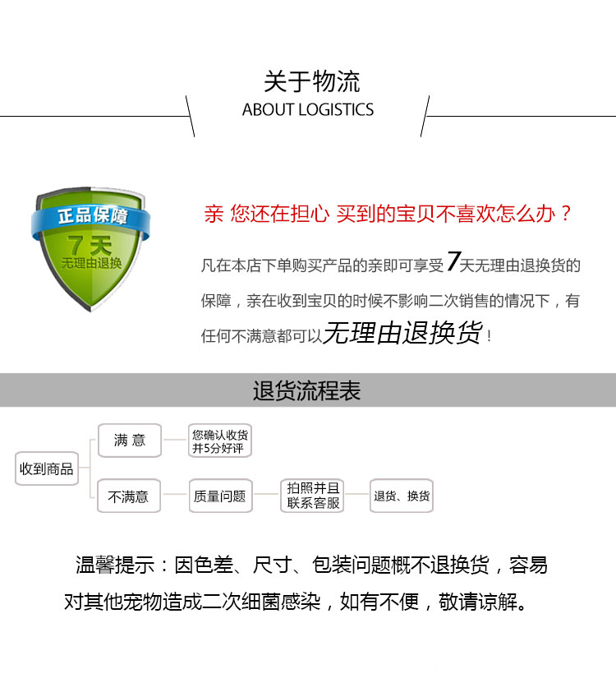
Task: Click the large italic 7 in the guarantee text
Action: point(453,261)
